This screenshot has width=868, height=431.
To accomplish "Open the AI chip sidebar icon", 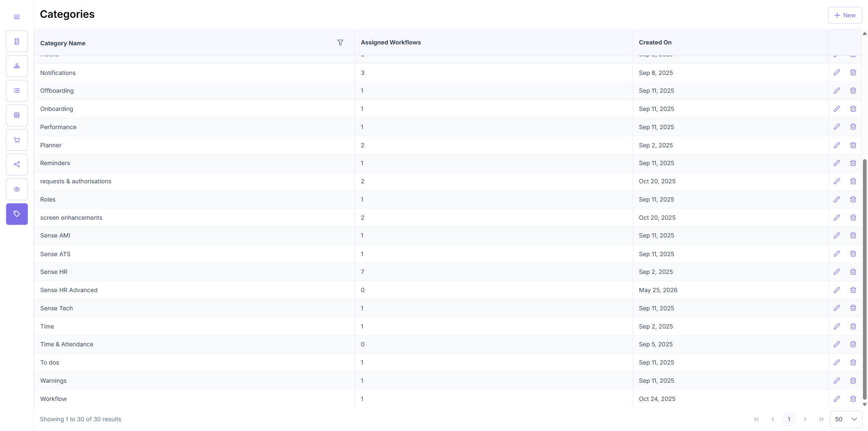I will point(17,115).
